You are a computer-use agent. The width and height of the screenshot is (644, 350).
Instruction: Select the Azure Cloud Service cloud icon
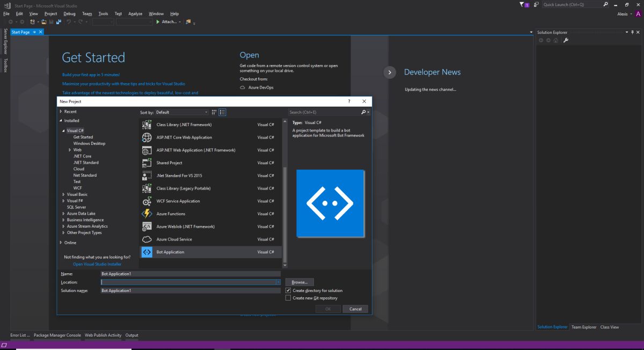pyautogui.click(x=147, y=239)
